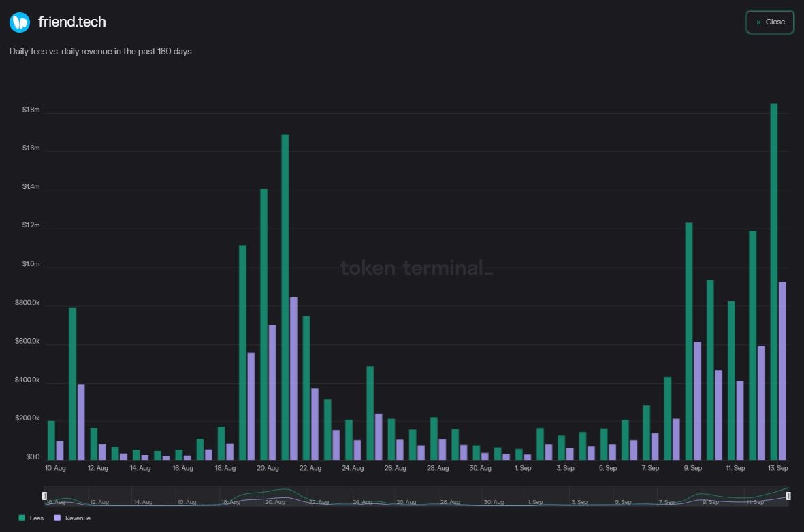804x532 pixels.
Task: Click the Revenue bar for 11 Aug
Action: pyautogui.click(x=81, y=422)
